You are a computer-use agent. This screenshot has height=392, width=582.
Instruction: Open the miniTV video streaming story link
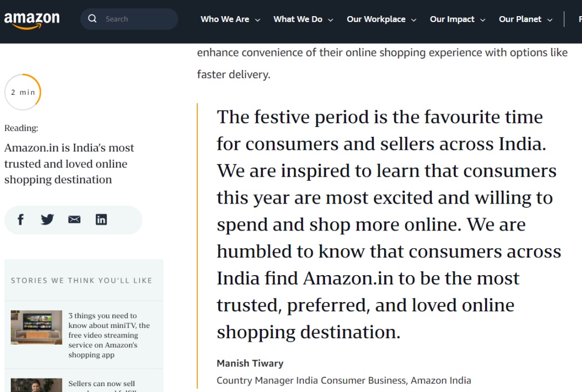click(x=109, y=335)
